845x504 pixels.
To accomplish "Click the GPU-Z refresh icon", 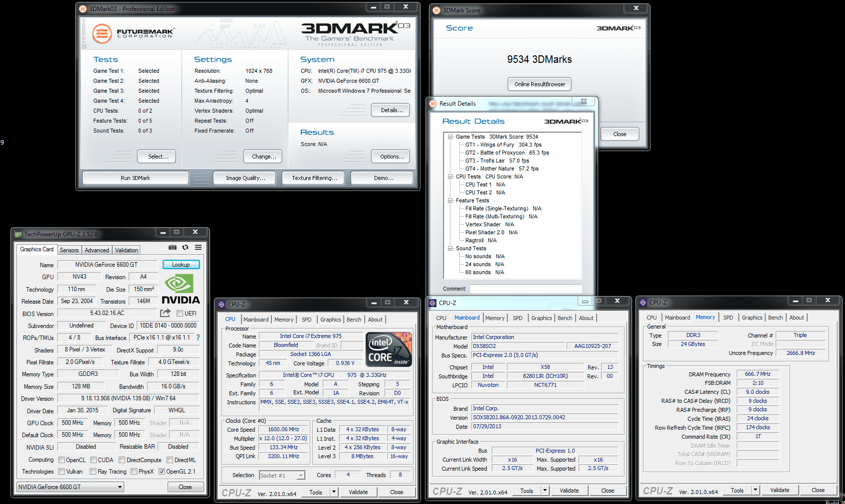I will [x=185, y=247].
